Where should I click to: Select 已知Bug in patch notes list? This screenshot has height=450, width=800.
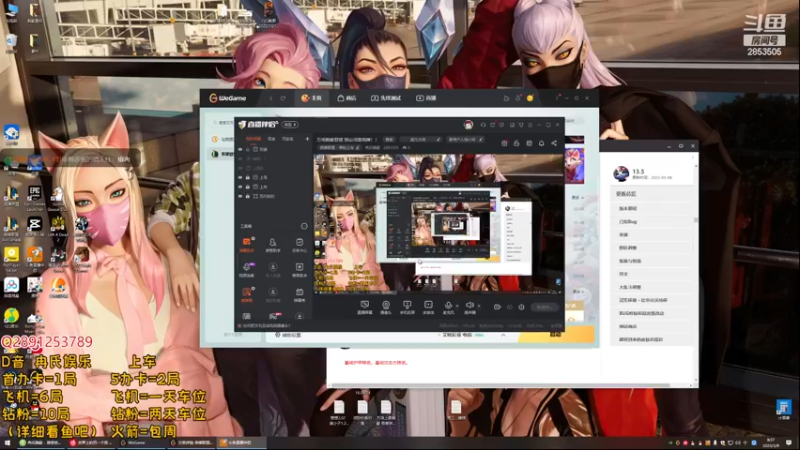[x=628, y=221]
